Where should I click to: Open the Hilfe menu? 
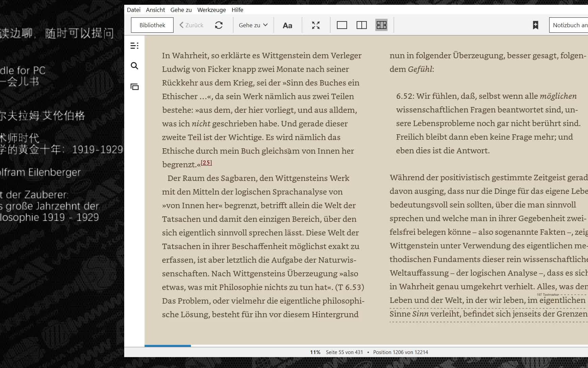[238, 10]
